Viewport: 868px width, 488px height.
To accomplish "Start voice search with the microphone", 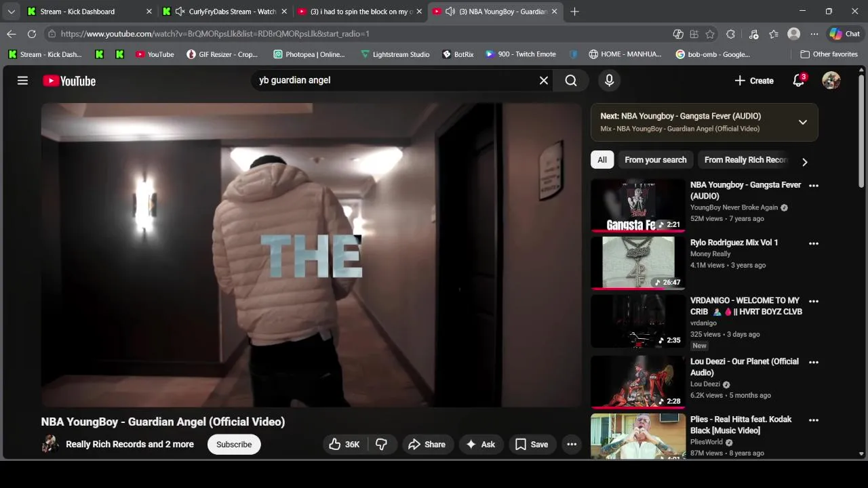I will (x=609, y=81).
